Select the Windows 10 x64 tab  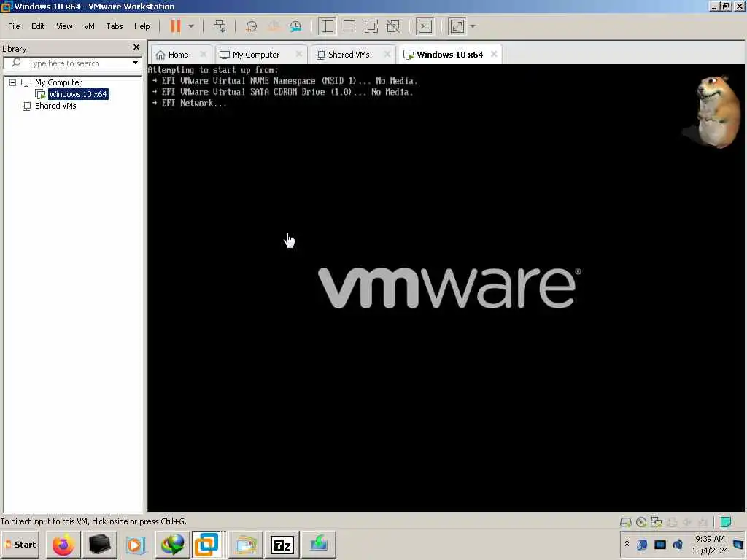(x=449, y=55)
